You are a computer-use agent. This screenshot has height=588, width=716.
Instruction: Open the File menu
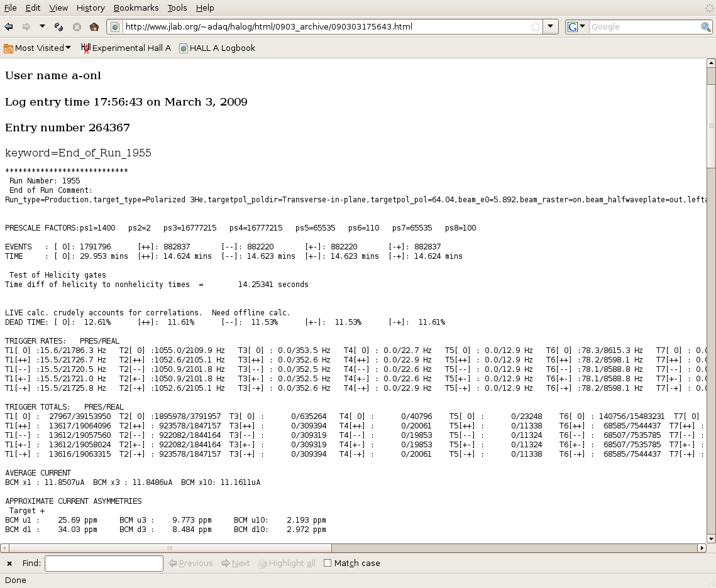click(10, 8)
